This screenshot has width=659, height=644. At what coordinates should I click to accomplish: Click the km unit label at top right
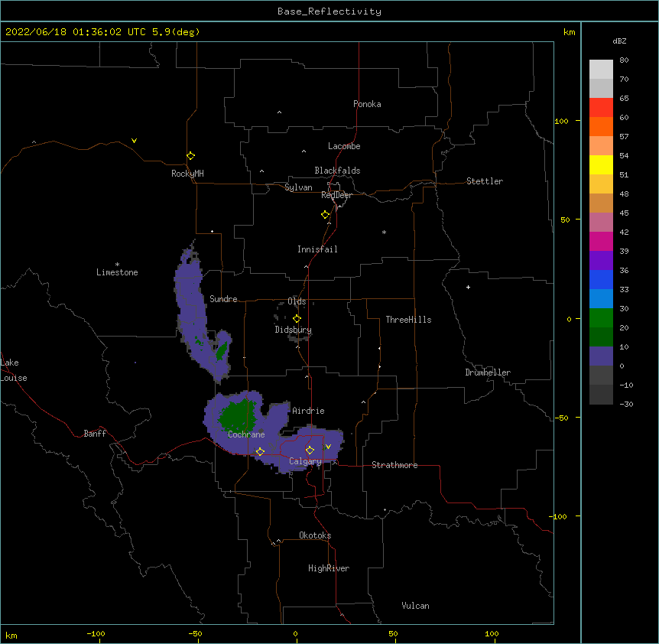(x=569, y=32)
